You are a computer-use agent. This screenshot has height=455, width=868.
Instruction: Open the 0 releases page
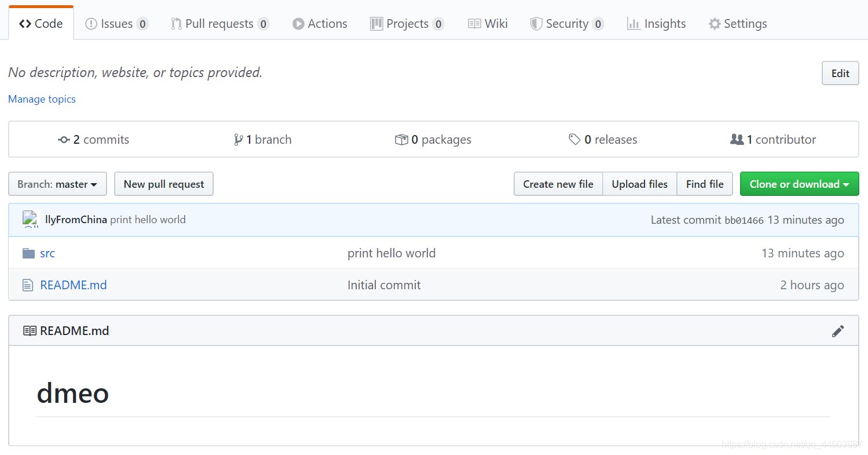[603, 140]
